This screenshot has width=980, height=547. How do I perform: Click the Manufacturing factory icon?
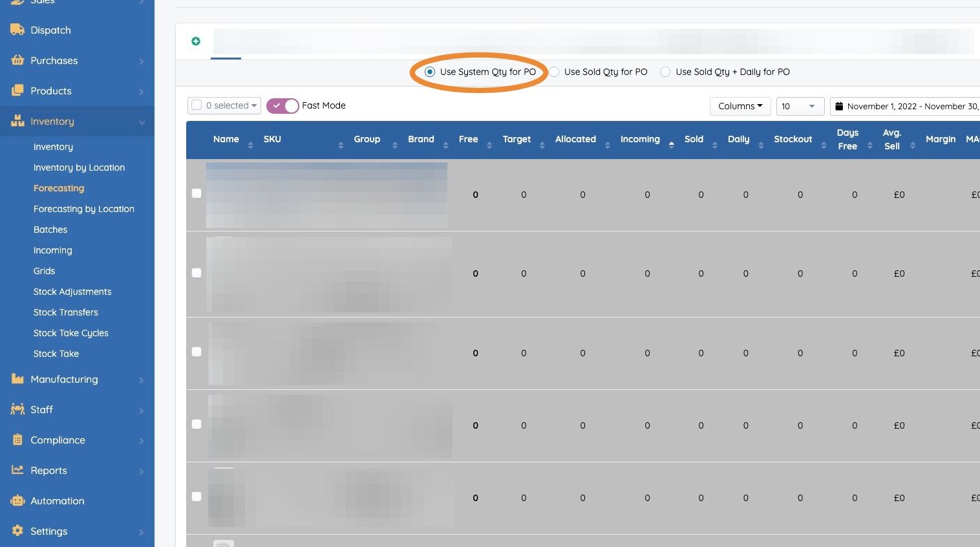17,379
